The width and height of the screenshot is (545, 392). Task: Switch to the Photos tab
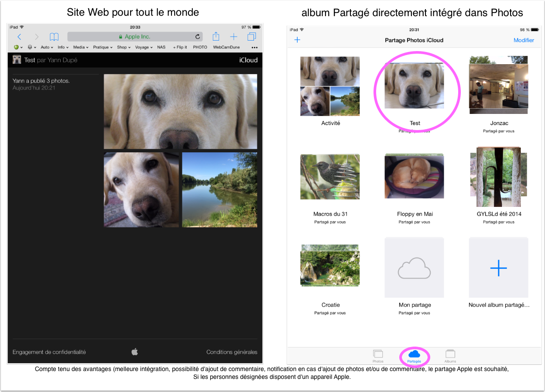[378, 356]
